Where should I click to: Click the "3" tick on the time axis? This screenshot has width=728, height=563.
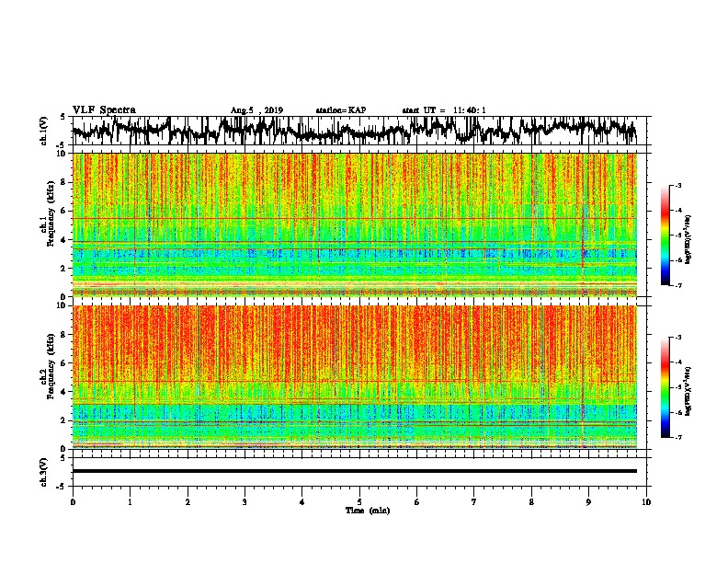pos(245,502)
